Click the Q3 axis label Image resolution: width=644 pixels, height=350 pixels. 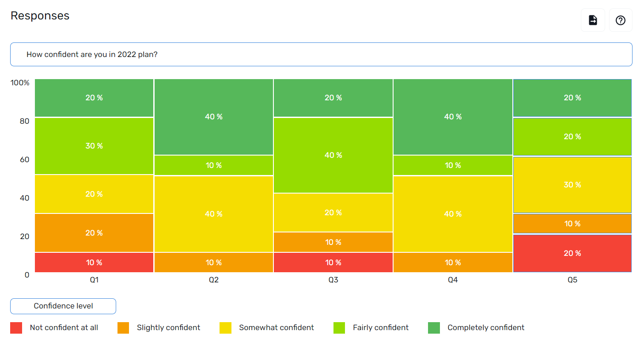333,280
